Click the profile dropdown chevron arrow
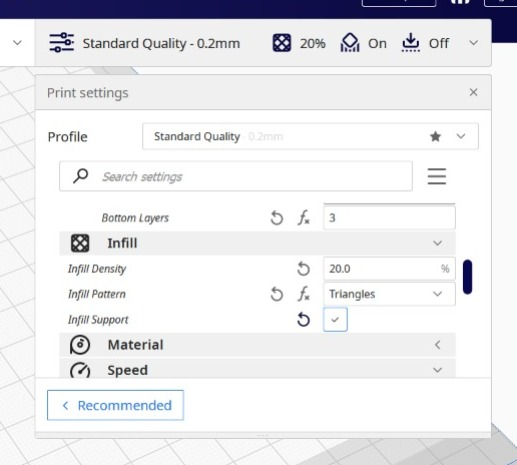The image size is (517, 465). pyautogui.click(x=461, y=136)
